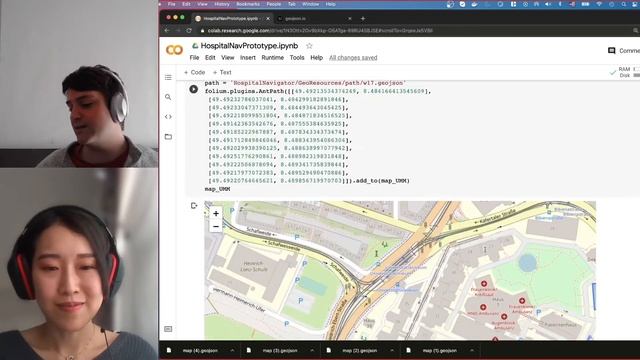Click the volume icon in the menu bar

click(x=548, y=4)
